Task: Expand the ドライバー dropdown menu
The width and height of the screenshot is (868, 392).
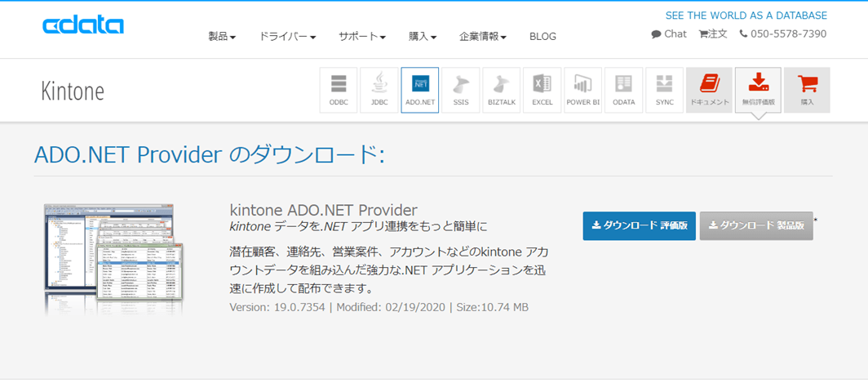Action: pos(287,37)
